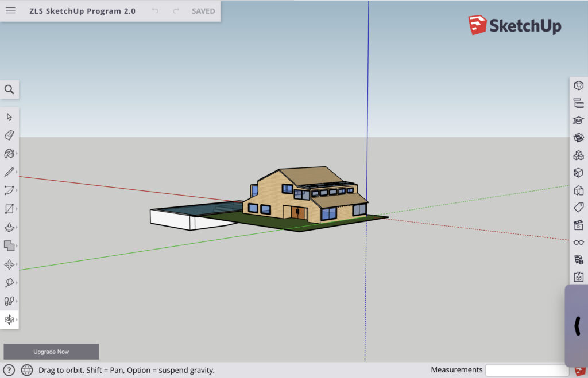Open the Entity Info panel
Image resolution: width=588 pixels, height=378 pixels.
[578, 86]
